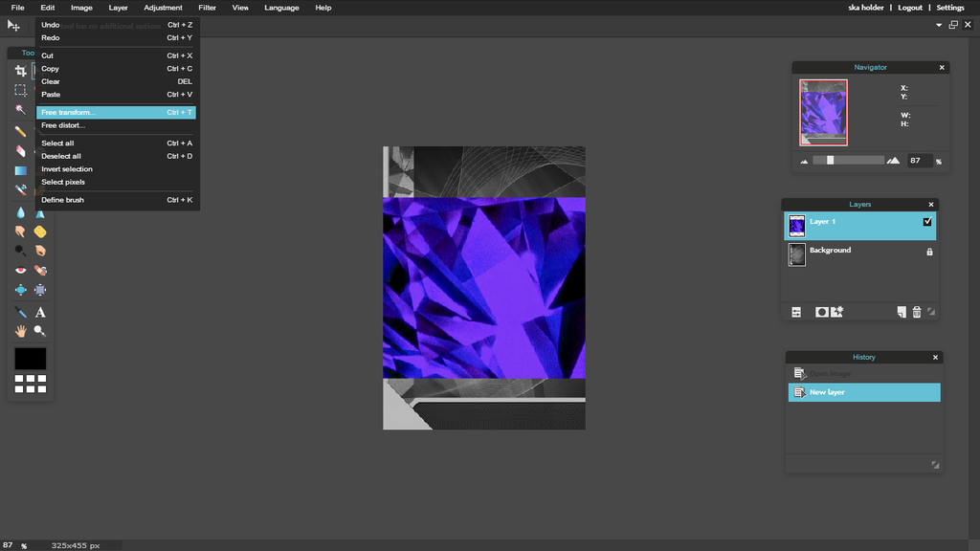Click the white squares grid below the color swatch

30,384
